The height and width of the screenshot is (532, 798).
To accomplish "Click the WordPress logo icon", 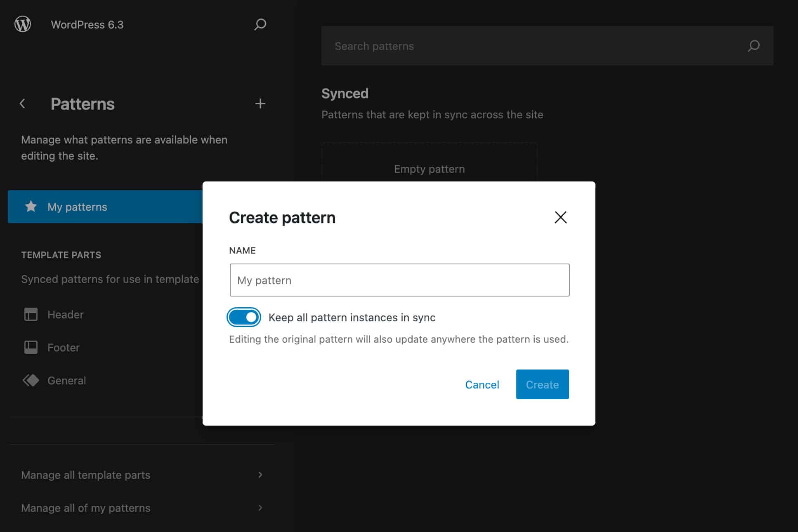I will click(x=23, y=24).
